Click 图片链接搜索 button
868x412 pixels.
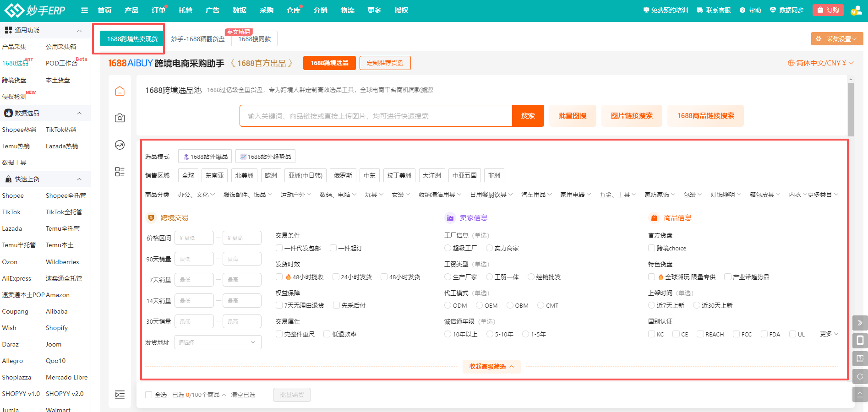[632, 116]
